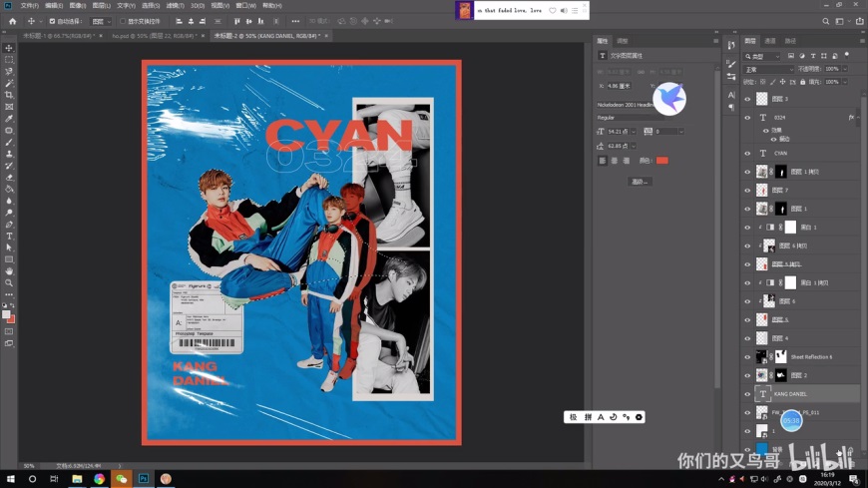The image size is (868, 488).
Task: Click the X position input field
Action: click(x=620, y=86)
